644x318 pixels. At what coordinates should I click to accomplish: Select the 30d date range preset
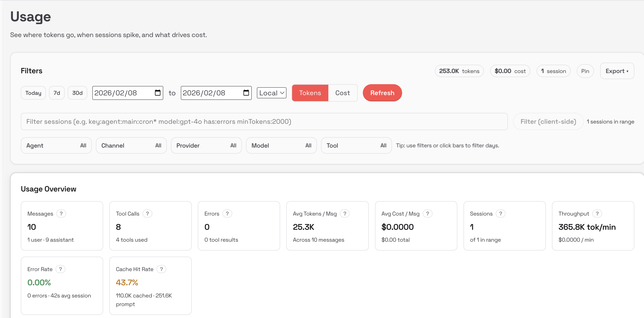[x=77, y=93]
